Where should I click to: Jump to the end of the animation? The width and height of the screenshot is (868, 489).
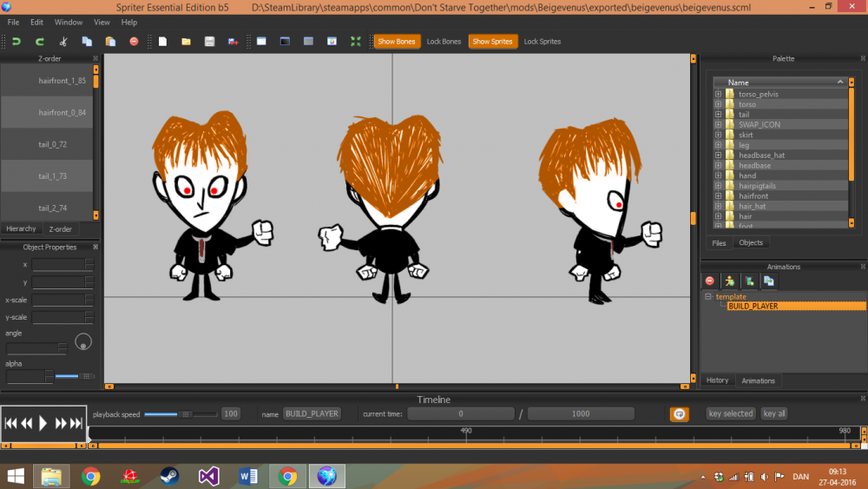point(77,424)
